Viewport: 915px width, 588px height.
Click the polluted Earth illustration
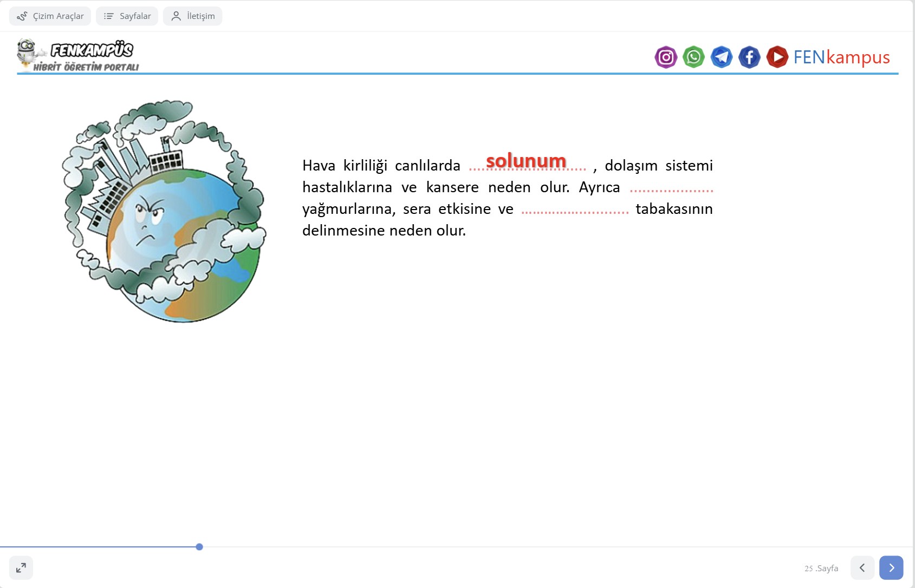point(164,211)
